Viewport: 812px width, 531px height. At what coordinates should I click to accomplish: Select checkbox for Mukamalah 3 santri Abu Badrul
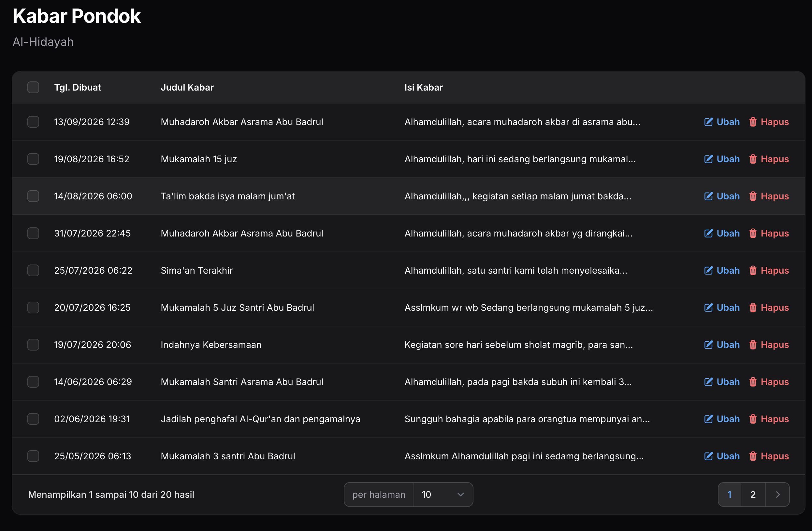pos(33,456)
